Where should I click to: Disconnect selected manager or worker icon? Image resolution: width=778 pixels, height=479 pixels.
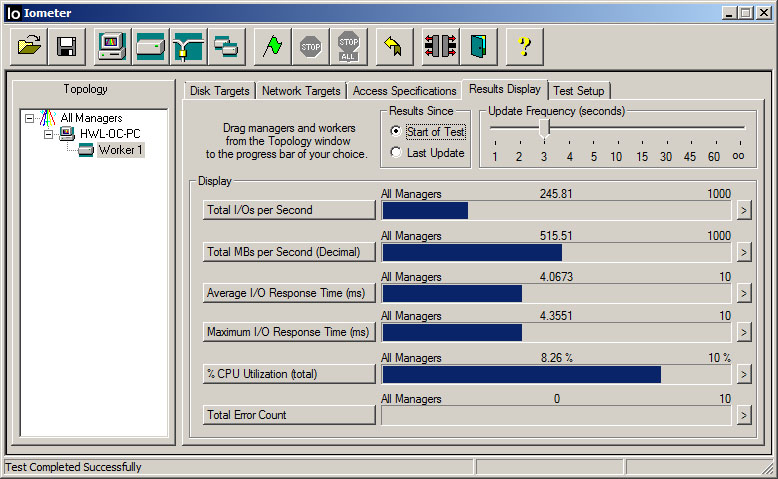[x=440, y=47]
